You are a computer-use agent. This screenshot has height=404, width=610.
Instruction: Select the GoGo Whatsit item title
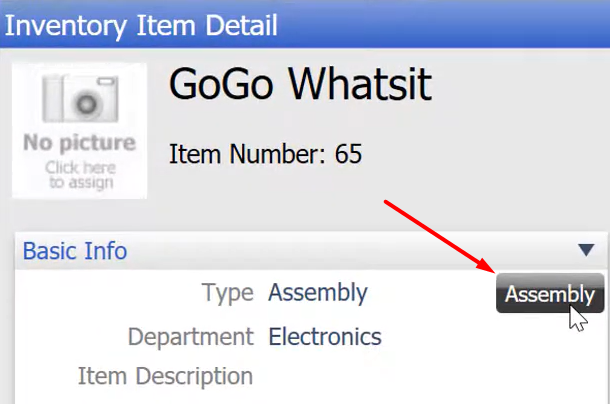(x=300, y=84)
